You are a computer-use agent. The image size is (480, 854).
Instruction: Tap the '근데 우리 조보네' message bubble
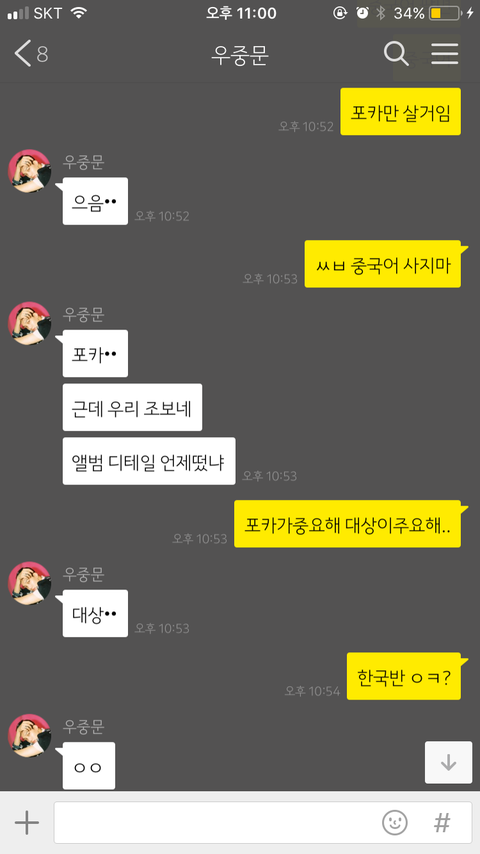coord(132,407)
